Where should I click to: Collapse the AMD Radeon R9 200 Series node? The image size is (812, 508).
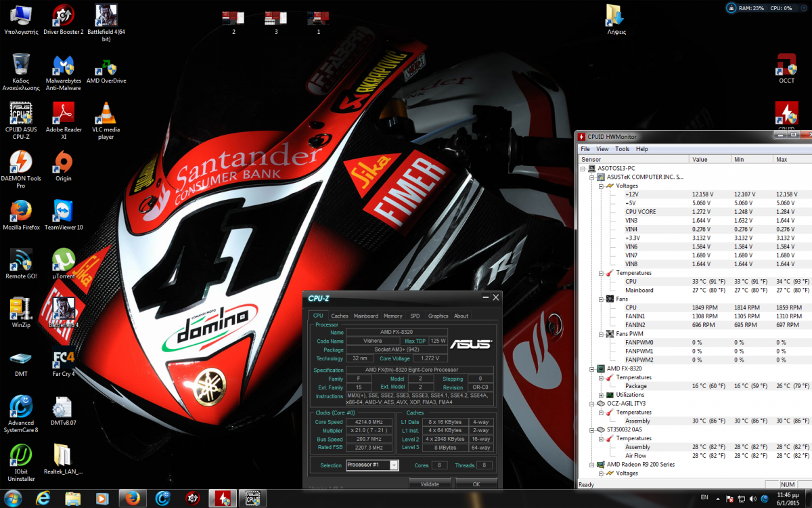pos(592,465)
